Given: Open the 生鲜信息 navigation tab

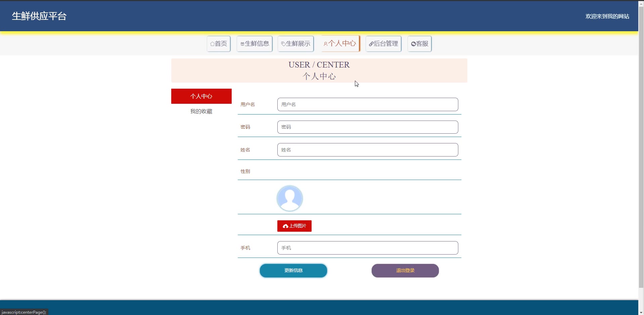Looking at the screenshot, I should 255,44.
